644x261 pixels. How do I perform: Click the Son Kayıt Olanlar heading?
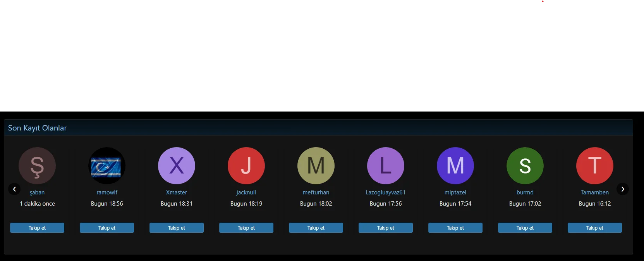coord(38,128)
